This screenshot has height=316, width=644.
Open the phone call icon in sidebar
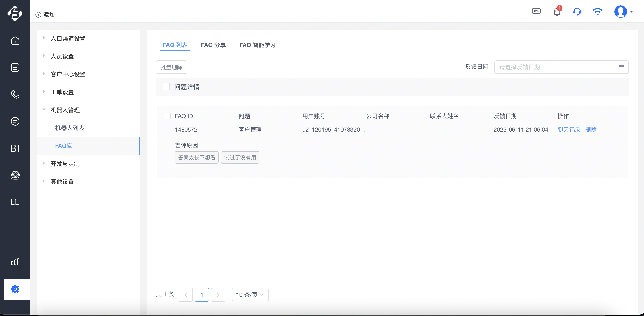15,94
